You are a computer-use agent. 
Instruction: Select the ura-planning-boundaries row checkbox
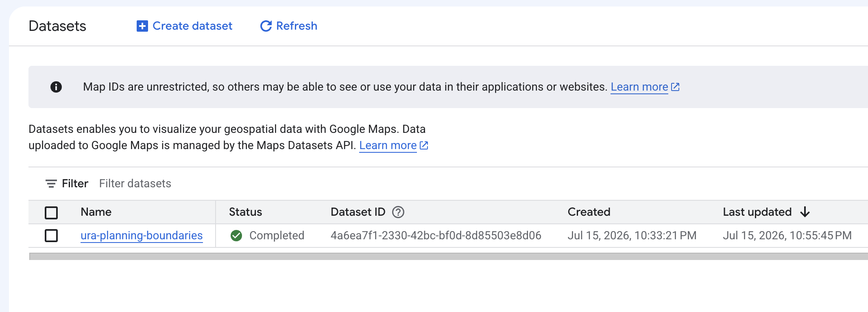click(x=51, y=236)
